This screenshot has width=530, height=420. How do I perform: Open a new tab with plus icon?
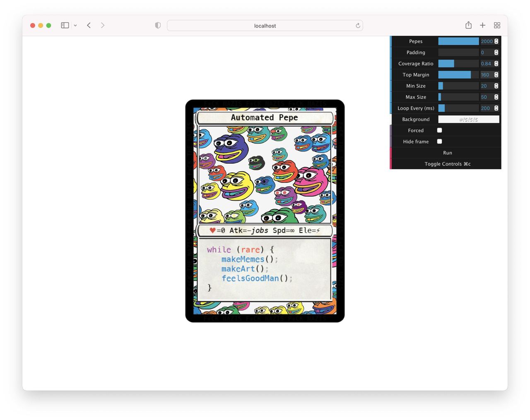pyautogui.click(x=482, y=25)
